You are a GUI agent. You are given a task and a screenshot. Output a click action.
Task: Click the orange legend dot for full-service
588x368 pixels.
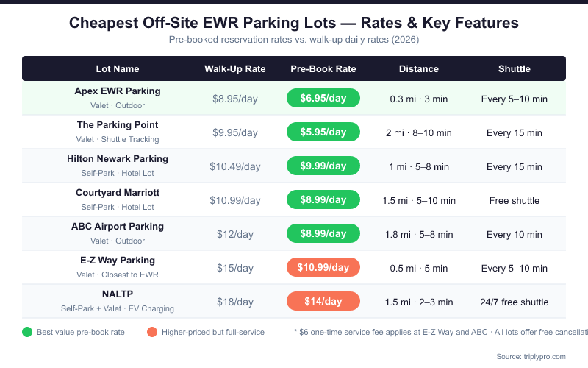(x=152, y=332)
